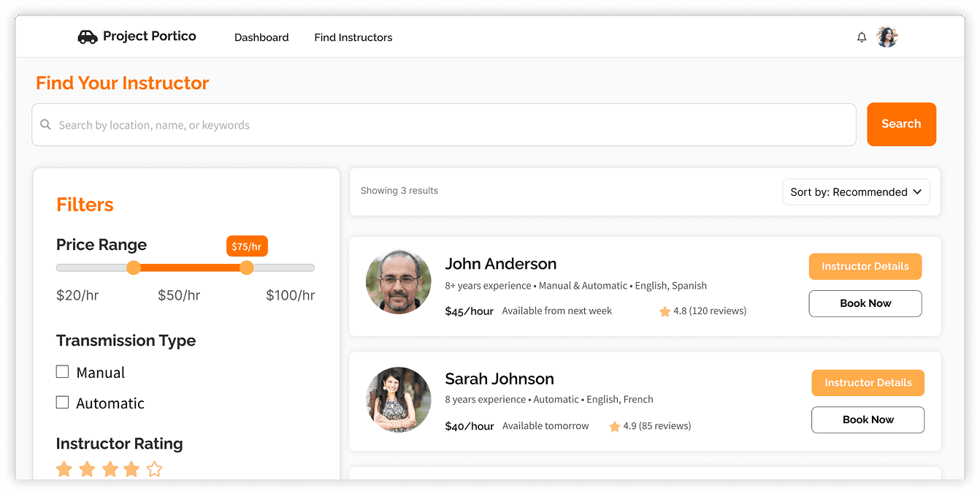Open notifications bell icon
This screenshot has width=980, height=494.
pyautogui.click(x=862, y=37)
